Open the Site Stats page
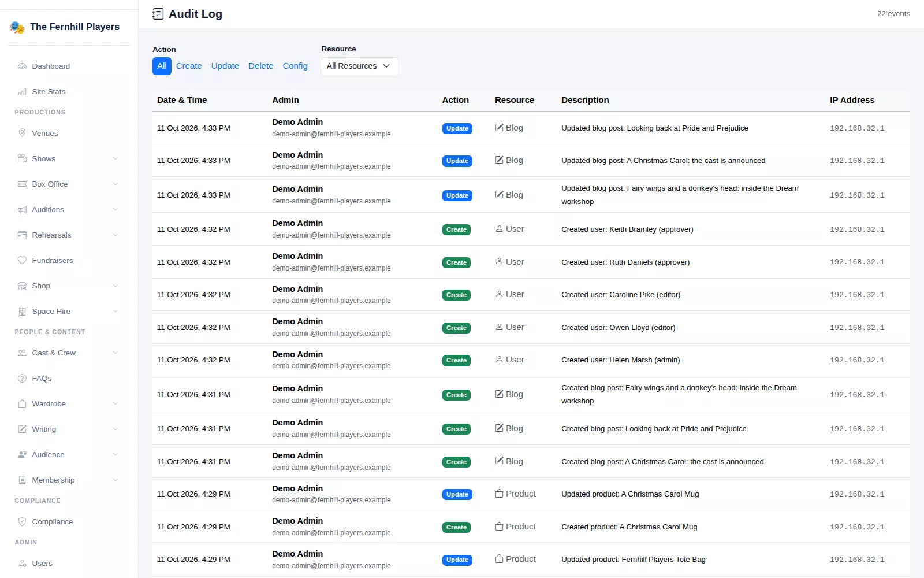 (69, 92)
